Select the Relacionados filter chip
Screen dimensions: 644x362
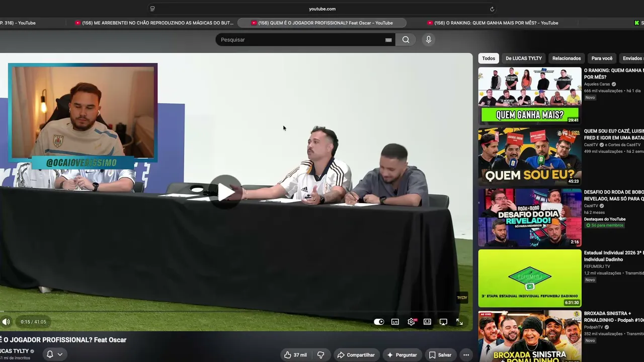tap(567, 58)
